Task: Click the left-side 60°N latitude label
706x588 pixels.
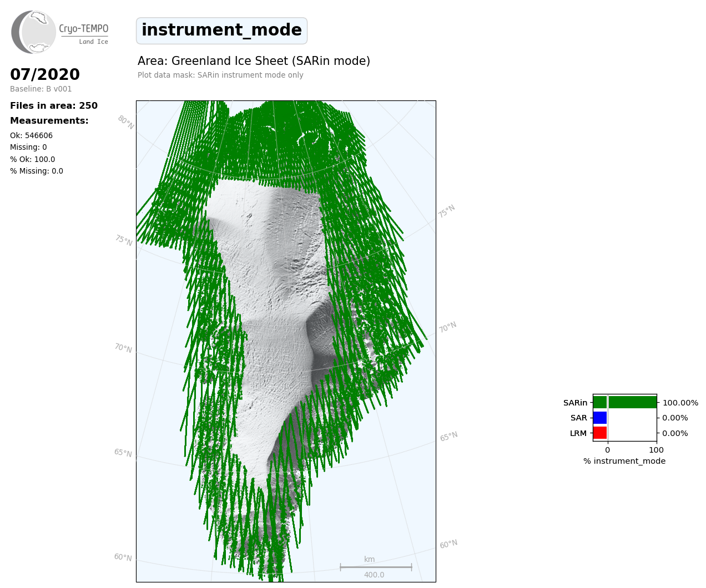Action: (x=123, y=557)
